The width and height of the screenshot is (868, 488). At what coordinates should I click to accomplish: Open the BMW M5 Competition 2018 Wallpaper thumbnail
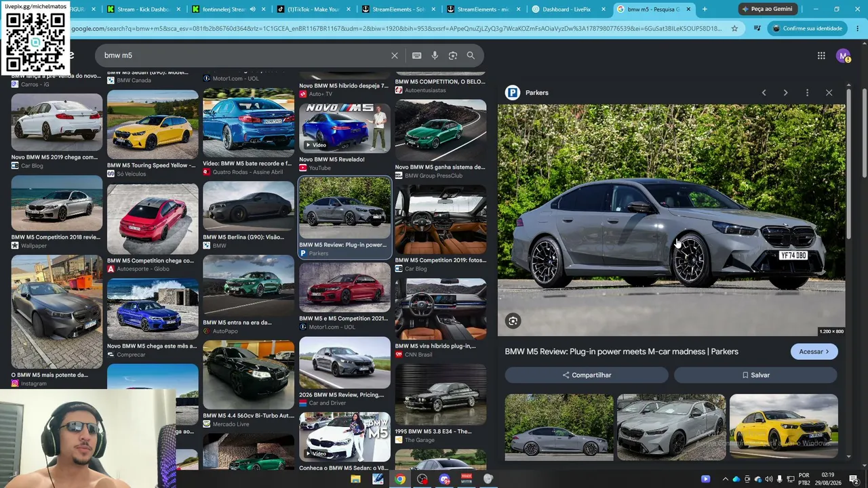point(57,203)
